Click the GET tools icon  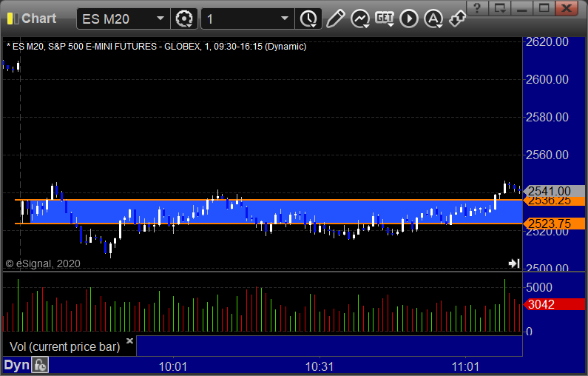(385, 19)
